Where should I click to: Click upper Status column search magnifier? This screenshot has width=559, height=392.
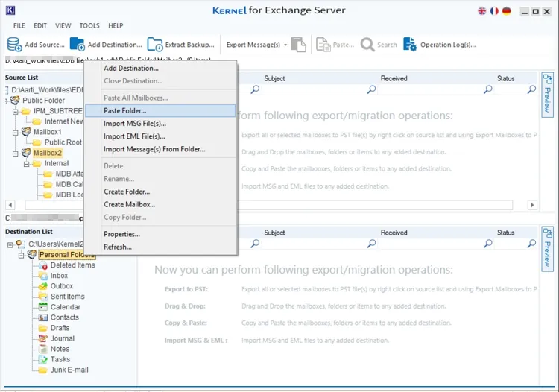click(531, 89)
